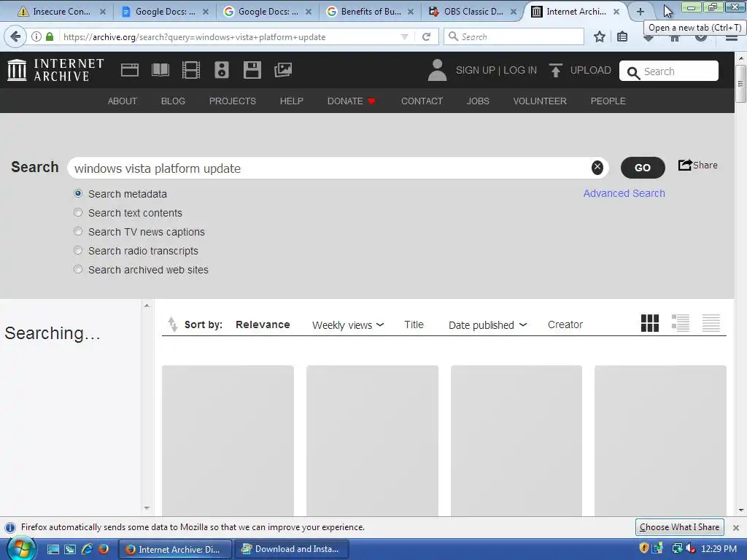Screen dimensions: 747x560
Task: Open the audio (speaker) collection icon
Action: click(222, 70)
